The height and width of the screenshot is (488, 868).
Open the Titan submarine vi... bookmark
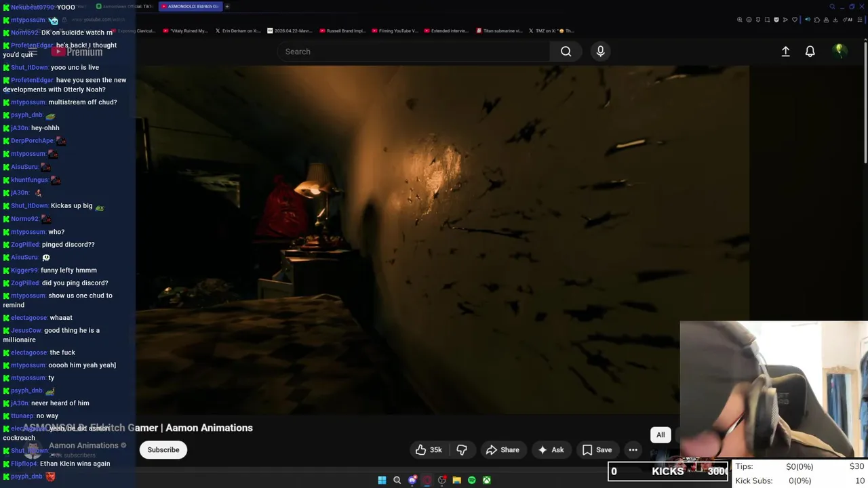(498, 30)
